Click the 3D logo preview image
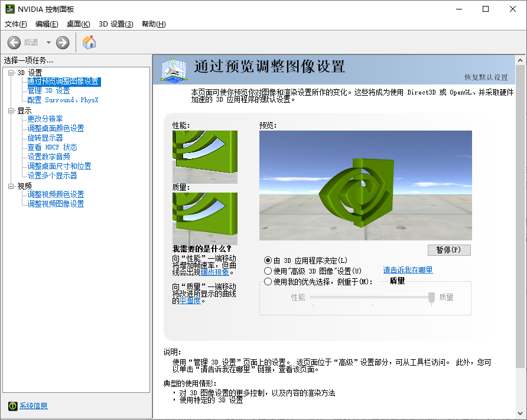 (365, 185)
